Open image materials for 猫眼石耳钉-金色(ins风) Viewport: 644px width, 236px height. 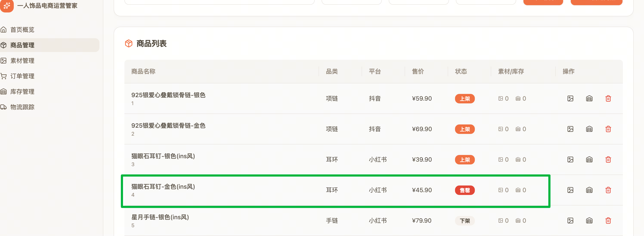570,190
